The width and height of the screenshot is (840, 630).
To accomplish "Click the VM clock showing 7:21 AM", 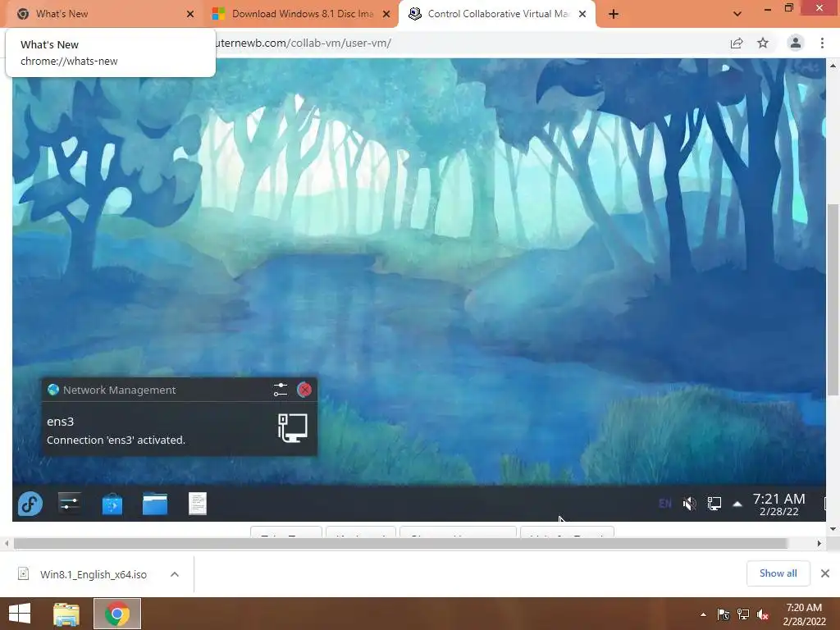I will 779,504.
